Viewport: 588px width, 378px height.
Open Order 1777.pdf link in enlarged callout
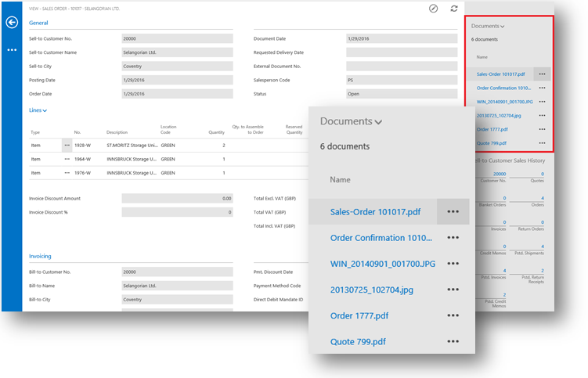(359, 315)
